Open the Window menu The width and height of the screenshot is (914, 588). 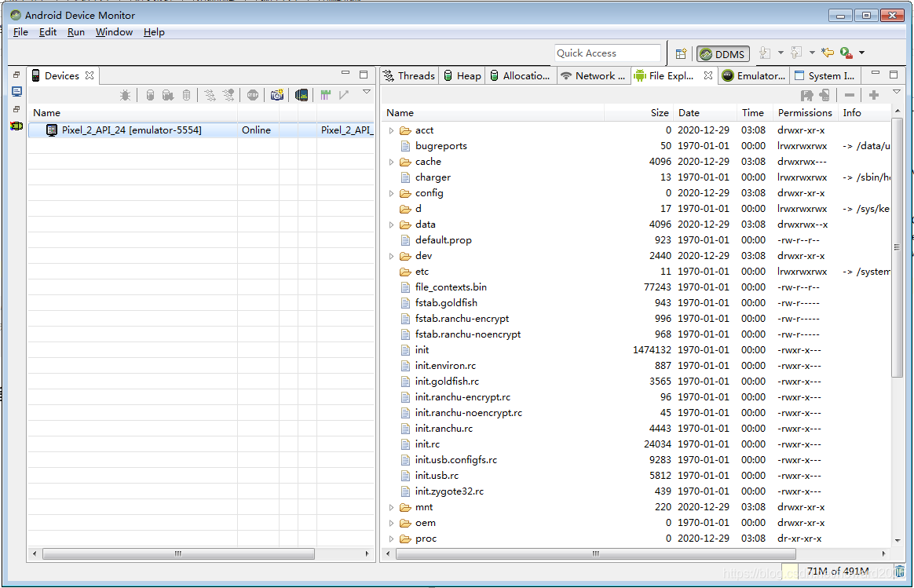pos(115,32)
